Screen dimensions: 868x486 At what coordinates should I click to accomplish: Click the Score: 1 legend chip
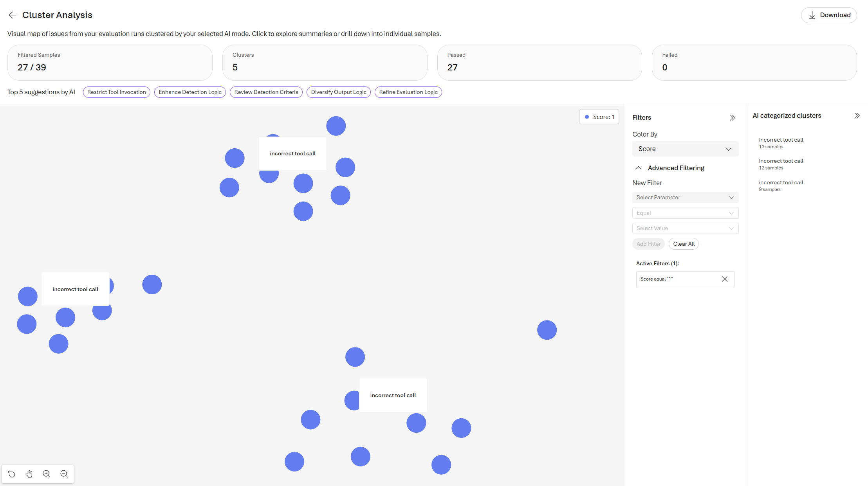(599, 116)
